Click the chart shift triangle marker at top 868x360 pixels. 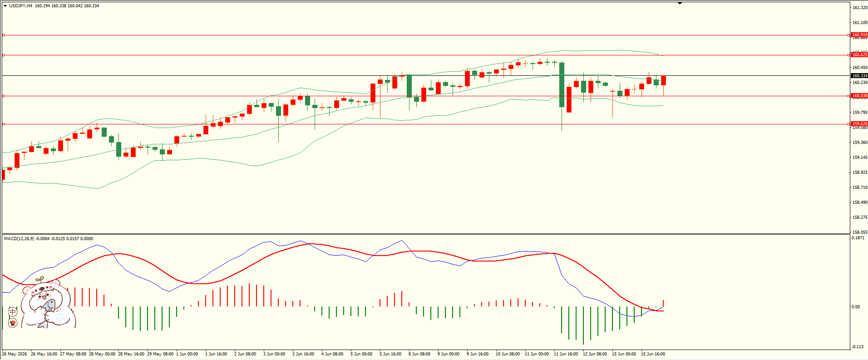[680, 3]
